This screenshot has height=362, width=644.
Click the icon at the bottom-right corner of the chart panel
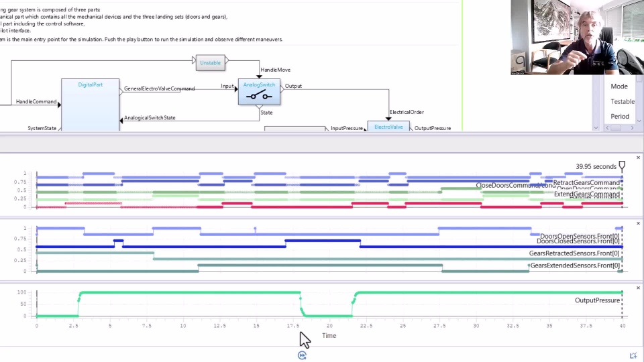(633, 355)
